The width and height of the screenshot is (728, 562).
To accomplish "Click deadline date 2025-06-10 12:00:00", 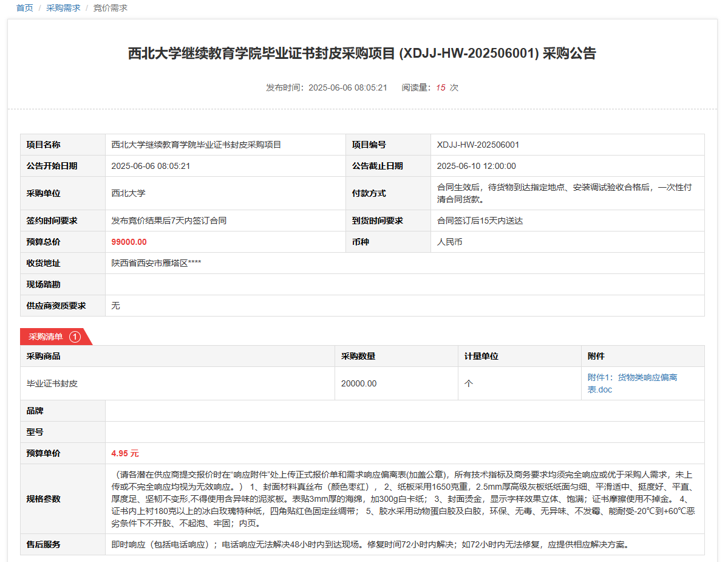I will [x=476, y=166].
